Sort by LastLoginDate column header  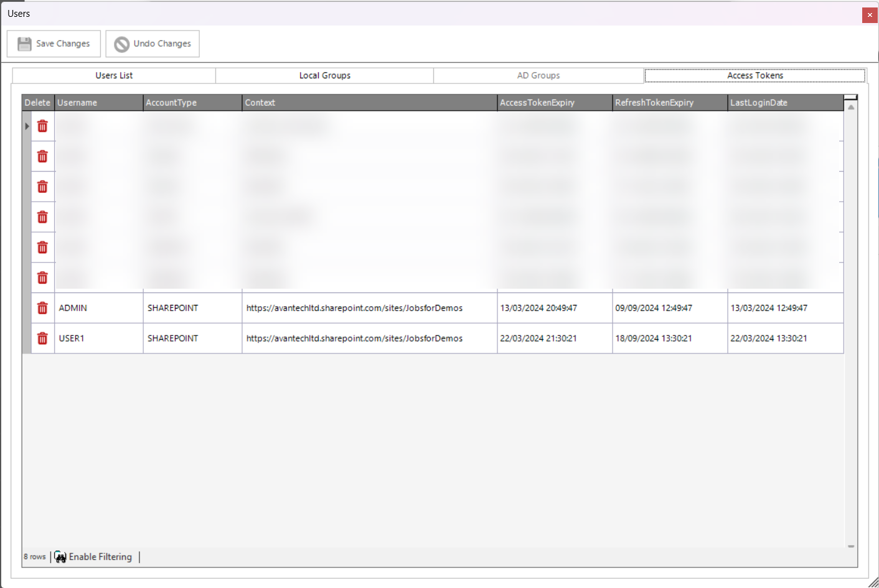tap(784, 103)
